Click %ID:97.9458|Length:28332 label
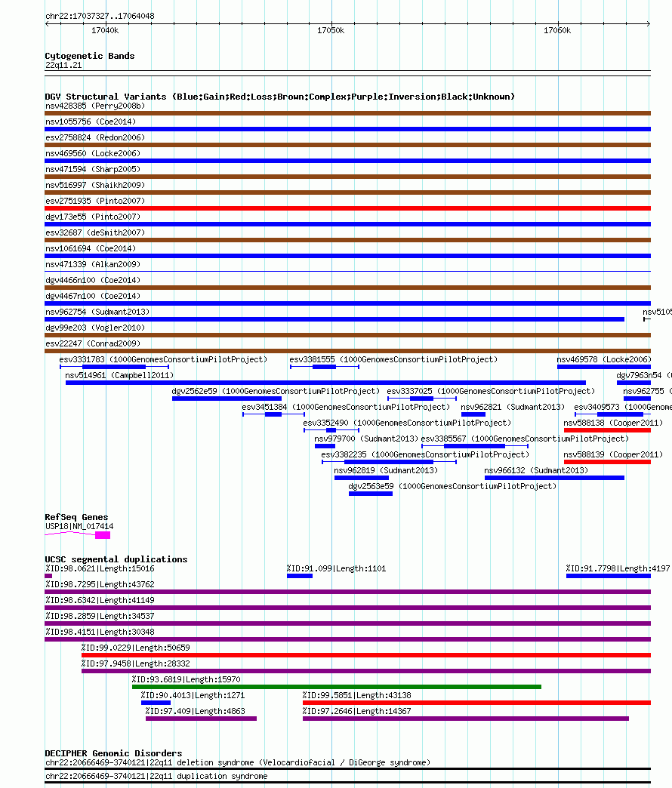This screenshot has width=672, height=788. point(136,664)
